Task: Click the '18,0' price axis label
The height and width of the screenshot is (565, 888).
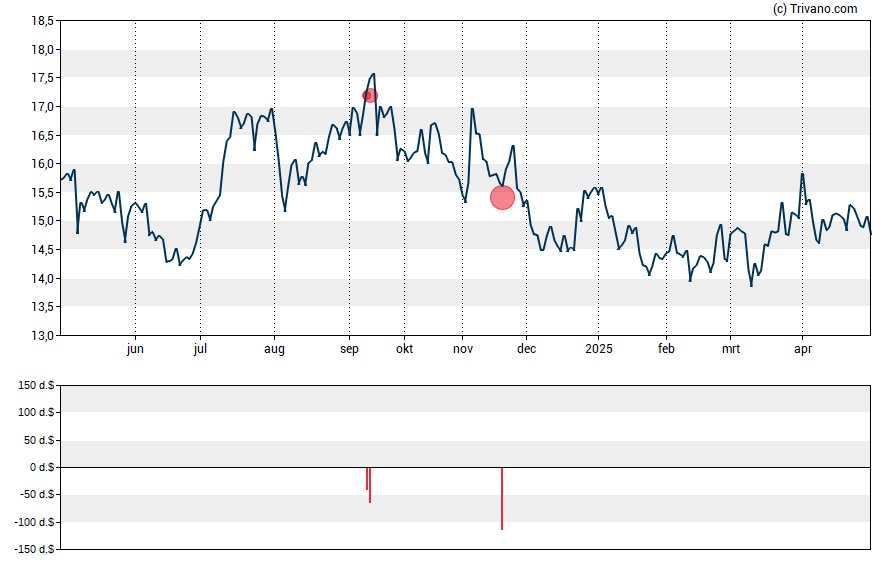Action: click(x=42, y=50)
